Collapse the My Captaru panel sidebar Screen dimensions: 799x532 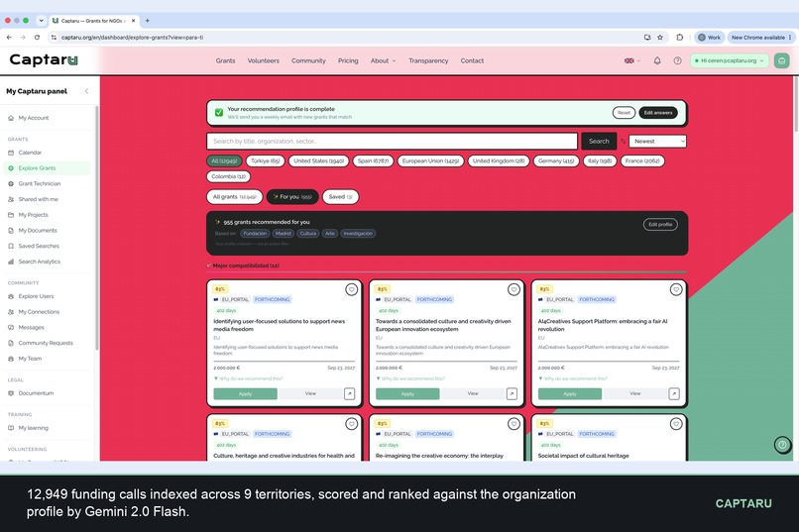click(x=86, y=91)
